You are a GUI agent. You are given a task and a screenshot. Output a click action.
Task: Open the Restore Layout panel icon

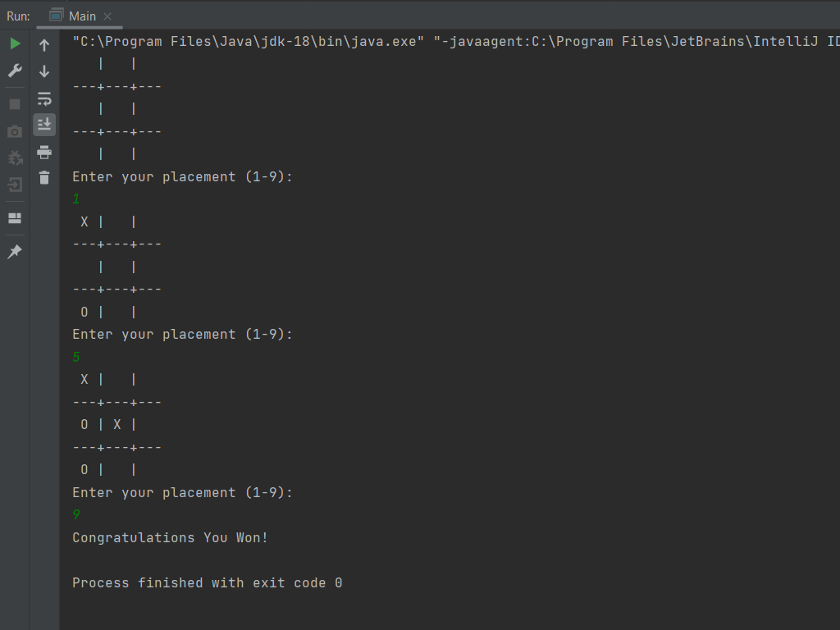(x=15, y=218)
